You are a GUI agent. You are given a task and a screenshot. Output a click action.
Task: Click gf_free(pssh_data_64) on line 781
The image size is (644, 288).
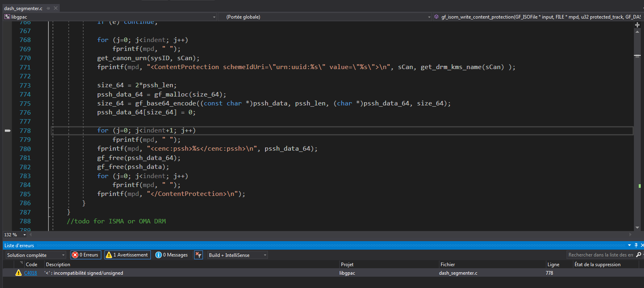click(139, 158)
